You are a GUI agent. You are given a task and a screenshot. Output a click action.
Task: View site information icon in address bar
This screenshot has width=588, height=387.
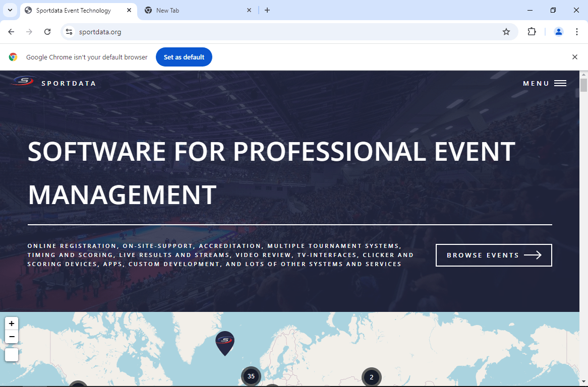[70, 32]
